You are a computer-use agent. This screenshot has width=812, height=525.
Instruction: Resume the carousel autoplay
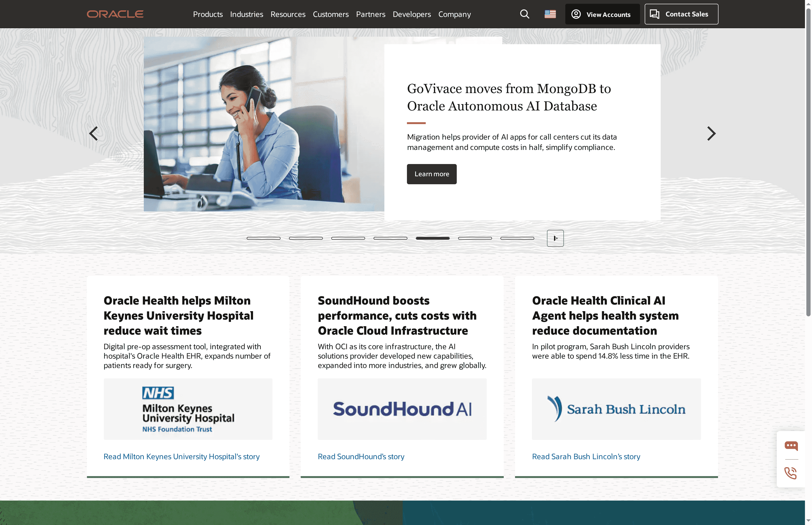(555, 238)
